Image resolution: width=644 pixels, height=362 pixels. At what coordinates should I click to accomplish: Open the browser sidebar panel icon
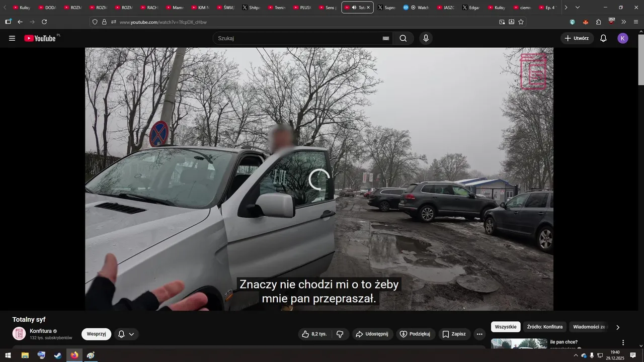[x=8, y=22]
